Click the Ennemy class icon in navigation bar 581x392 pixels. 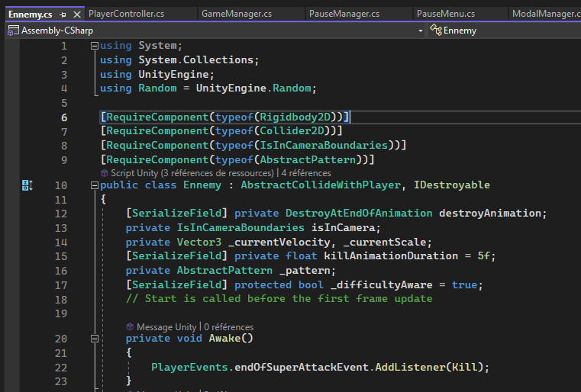click(x=435, y=31)
